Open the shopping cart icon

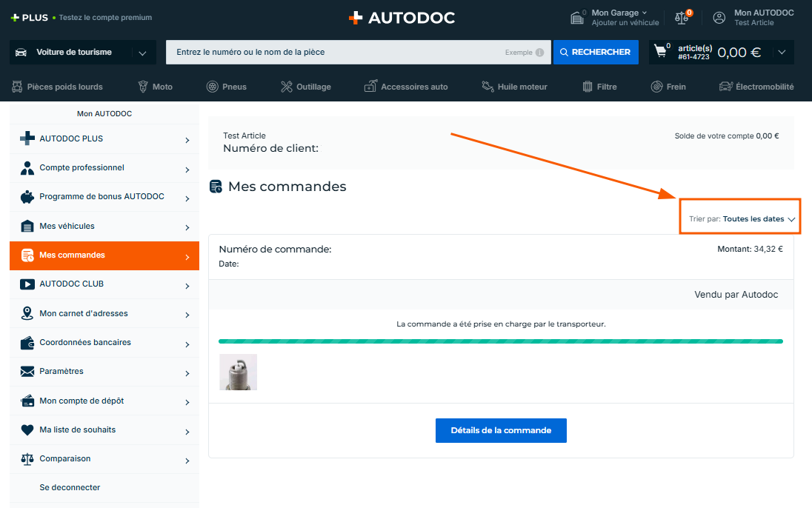tap(660, 52)
